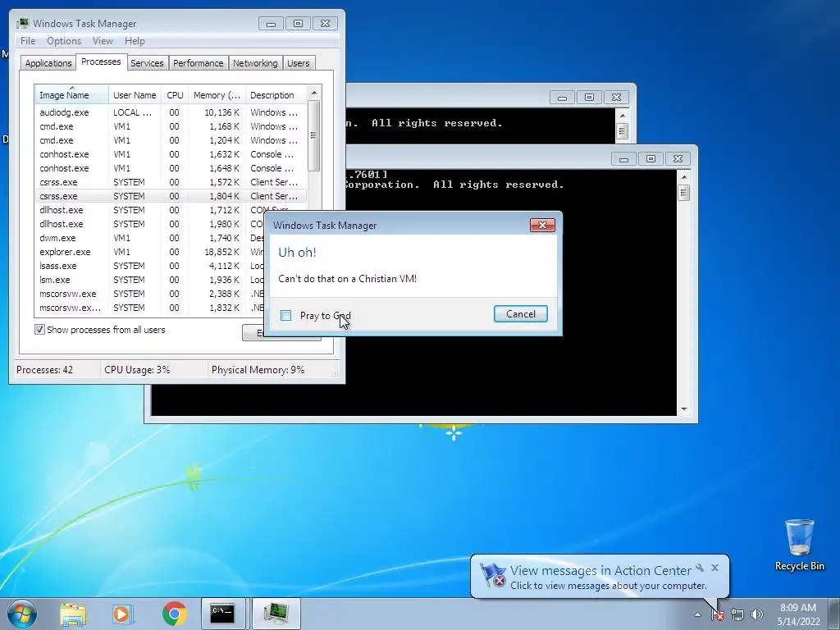Switch to the Performance tab
Viewport: 840px width, 630px height.
tap(199, 63)
